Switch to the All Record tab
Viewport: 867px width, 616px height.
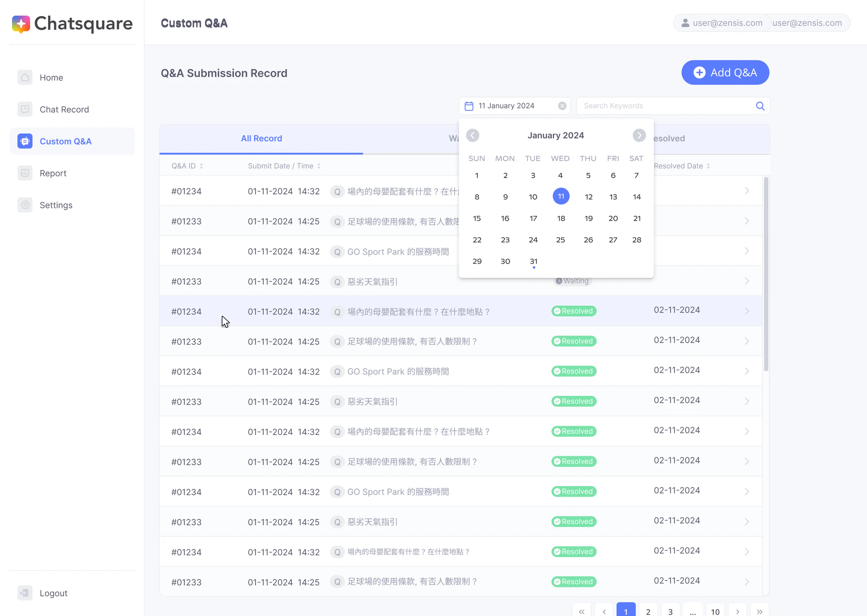coord(261,139)
